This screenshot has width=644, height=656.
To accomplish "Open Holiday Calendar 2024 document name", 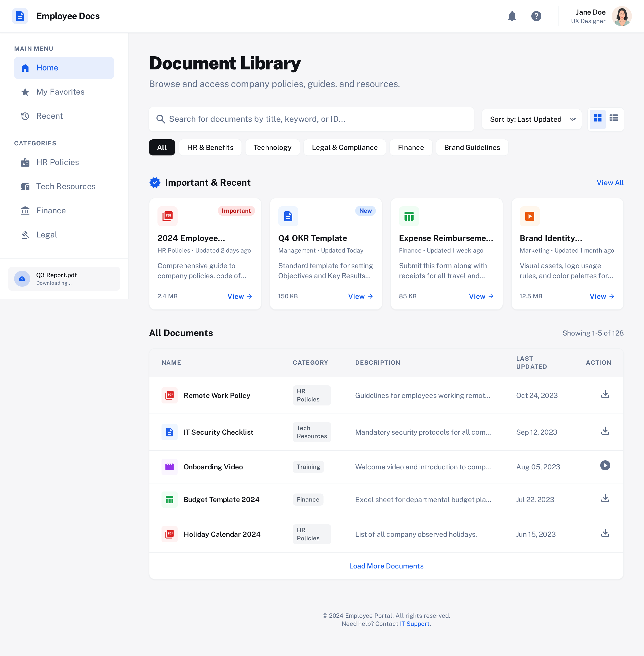I will click(222, 534).
